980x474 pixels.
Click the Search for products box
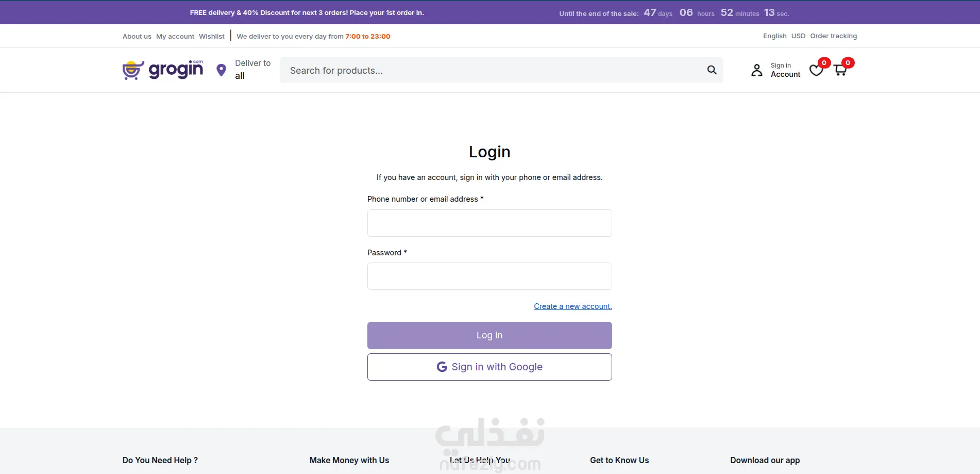click(x=489, y=70)
